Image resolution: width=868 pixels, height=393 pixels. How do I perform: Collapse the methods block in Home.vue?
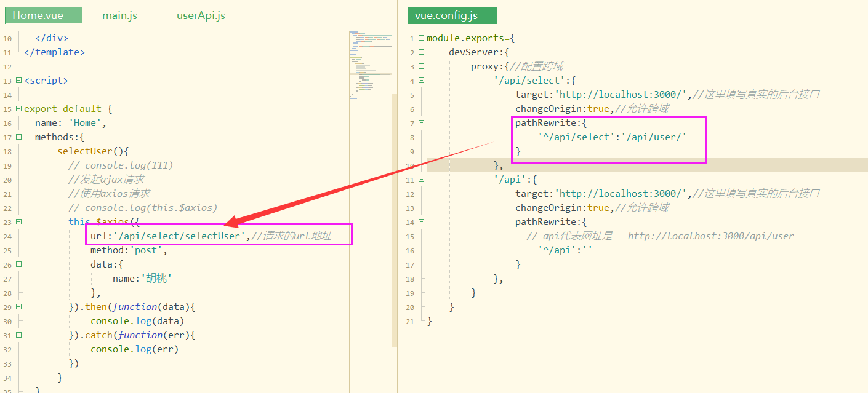[19, 137]
